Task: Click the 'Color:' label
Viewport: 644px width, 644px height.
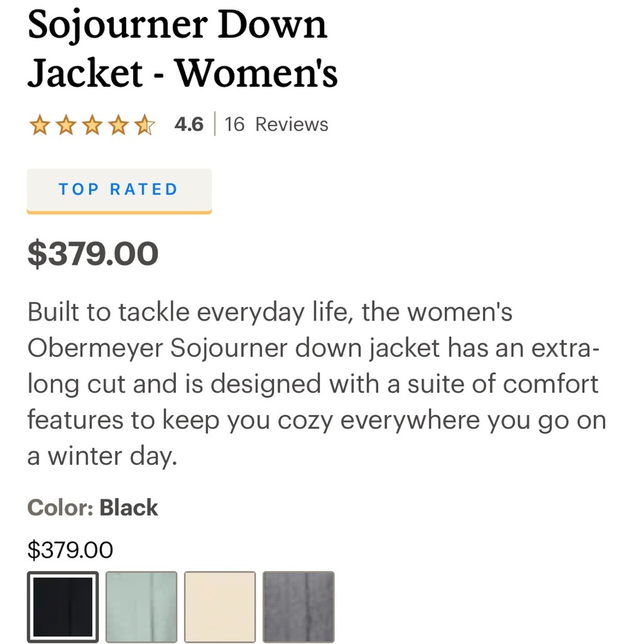Action: [x=61, y=507]
